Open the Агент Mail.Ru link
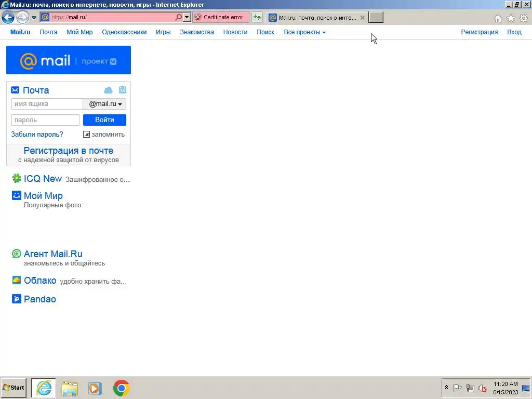Viewport: 532px width, 399px height. click(53, 254)
